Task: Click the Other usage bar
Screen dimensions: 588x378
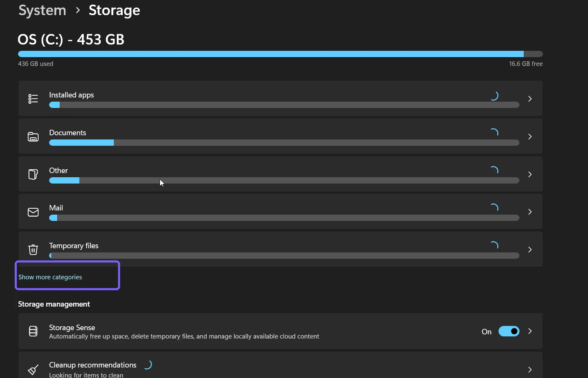Action: (284, 181)
